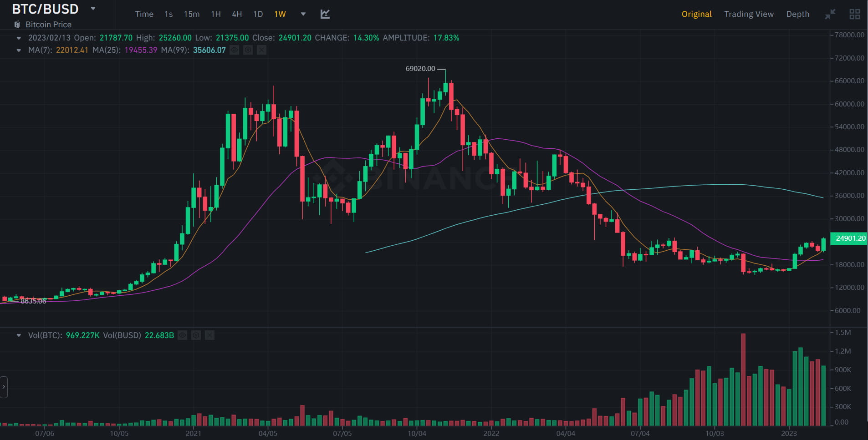
Task: Hide the volume indicator via its eye icon
Action: pyautogui.click(x=183, y=335)
